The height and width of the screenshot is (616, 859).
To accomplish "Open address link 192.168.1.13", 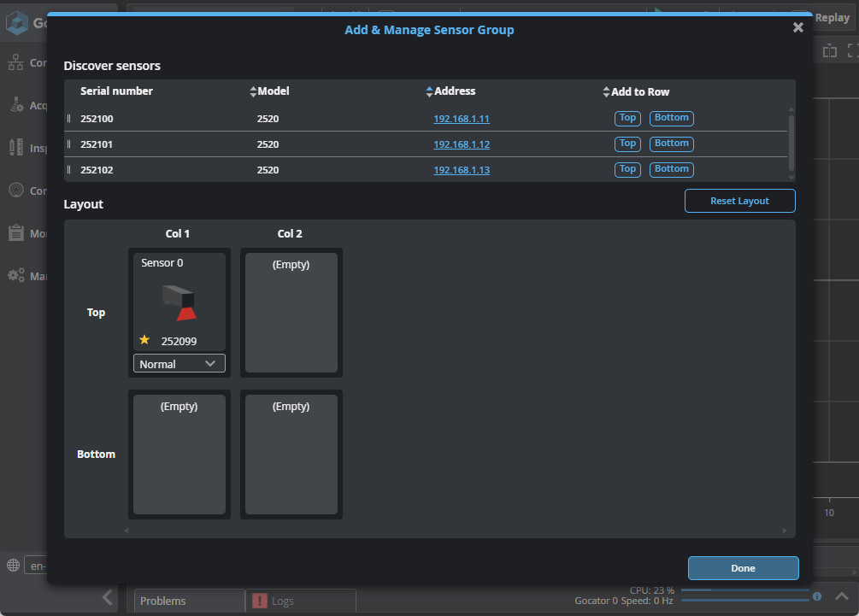I will (x=462, y=170).
